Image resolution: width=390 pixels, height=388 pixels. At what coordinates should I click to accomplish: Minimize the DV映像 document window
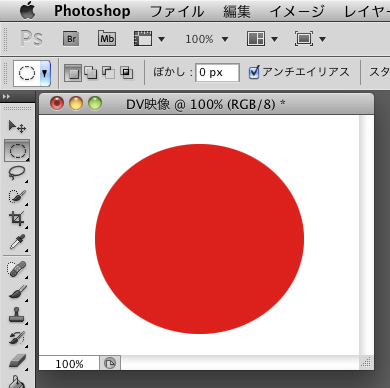tap(76, 103)
